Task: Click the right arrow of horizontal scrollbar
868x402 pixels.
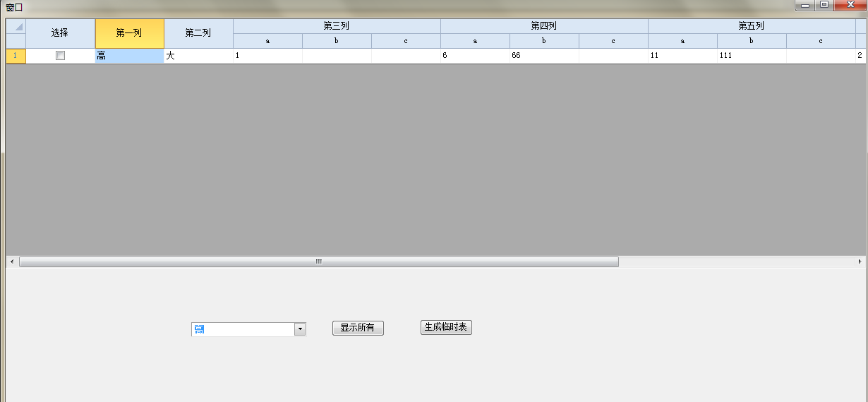Action: [860, 261]
